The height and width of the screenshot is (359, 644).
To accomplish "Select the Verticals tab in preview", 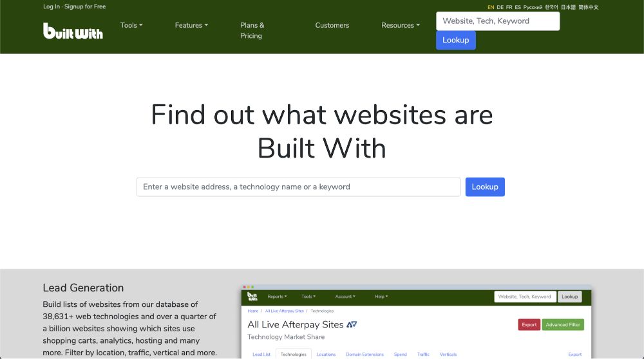I will [448, 354].
